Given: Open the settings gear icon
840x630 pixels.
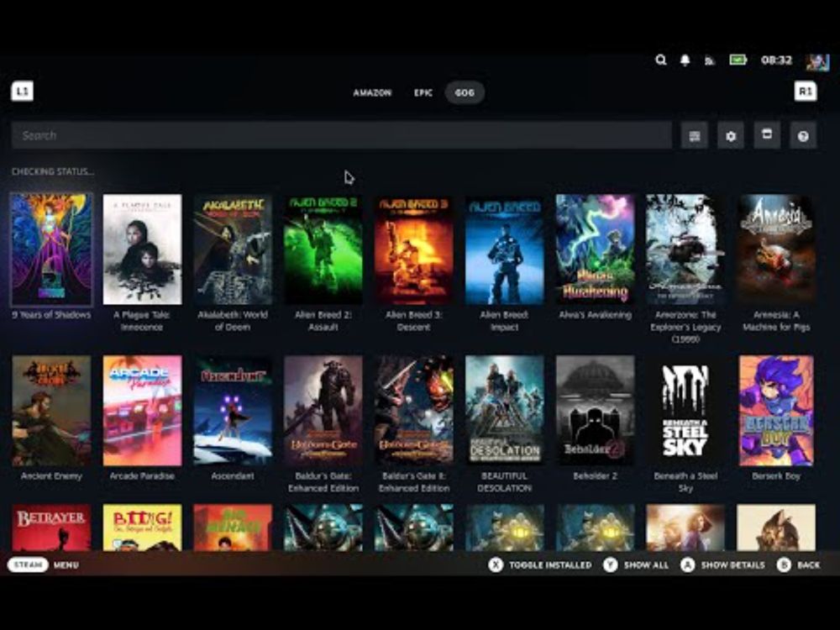Looking at the screenshot, I should (x=731, y=135).
